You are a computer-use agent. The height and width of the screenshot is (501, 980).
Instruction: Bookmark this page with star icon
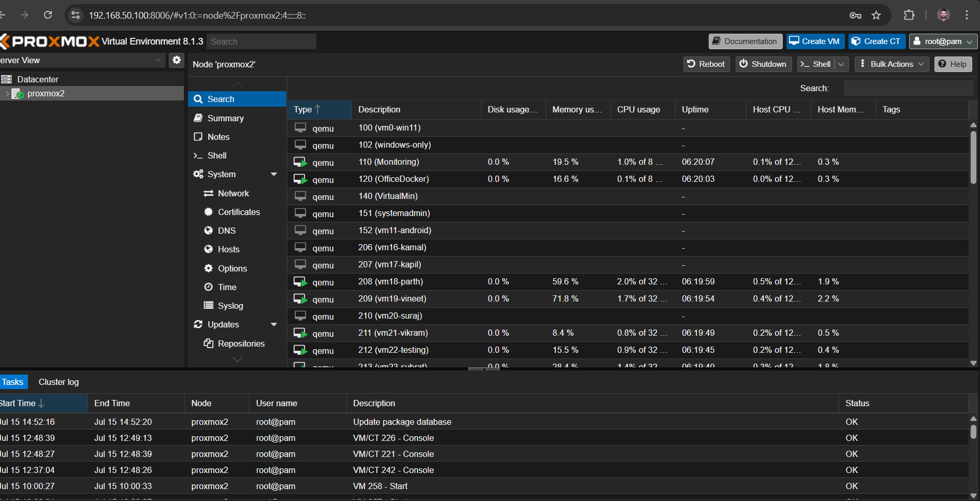(x=876, y=15)
